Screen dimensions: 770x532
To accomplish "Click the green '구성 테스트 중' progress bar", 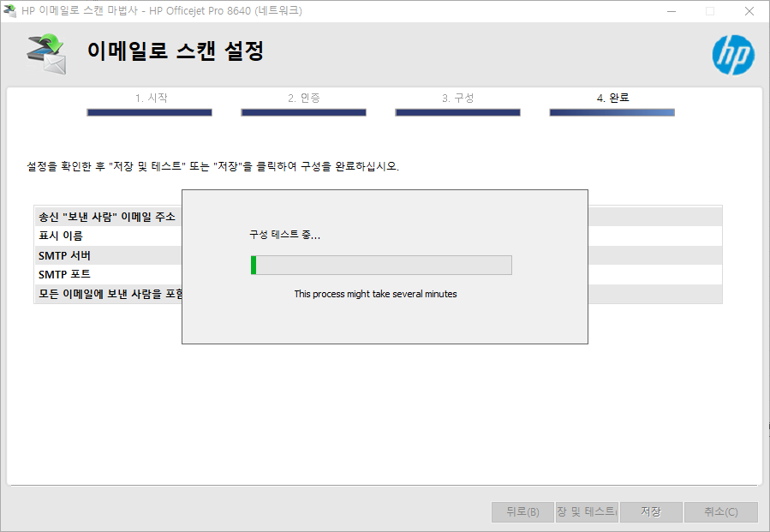I will (x=381, y=266).
